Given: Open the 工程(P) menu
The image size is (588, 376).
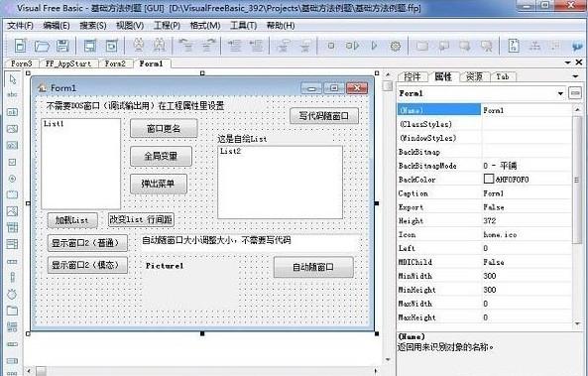Looking at the screenshot, I should pyautogui.click(x=167, y=26).
